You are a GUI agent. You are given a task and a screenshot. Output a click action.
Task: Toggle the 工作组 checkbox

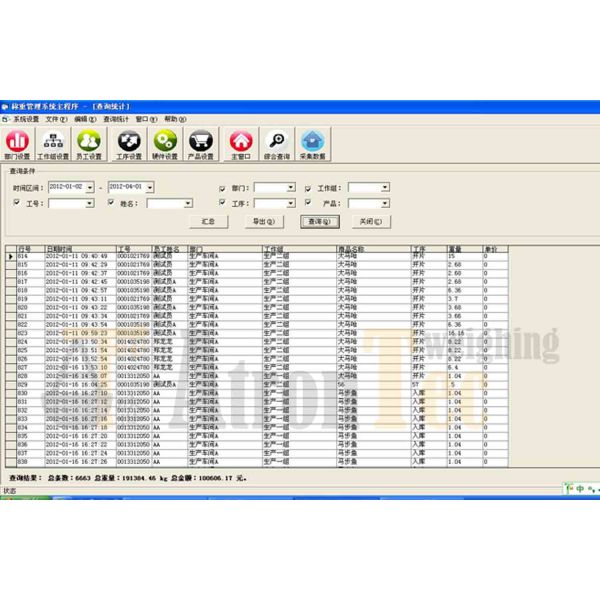point(307,187)
